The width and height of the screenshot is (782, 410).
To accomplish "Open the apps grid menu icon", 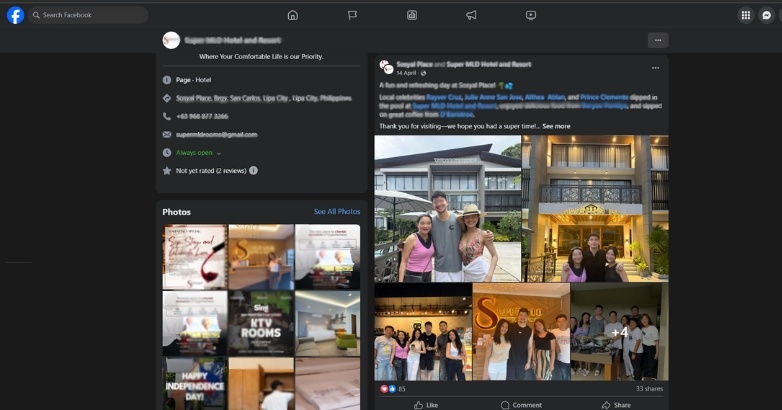I will pyautogui.click(x=746, y=15).
